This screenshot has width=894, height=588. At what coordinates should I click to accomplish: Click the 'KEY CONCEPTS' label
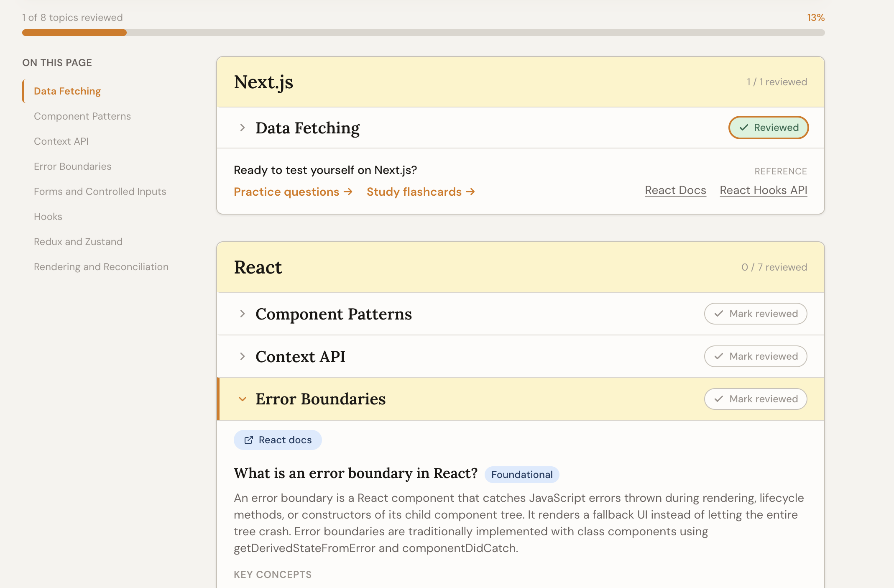pyautogui.click(x=273, y=575)
